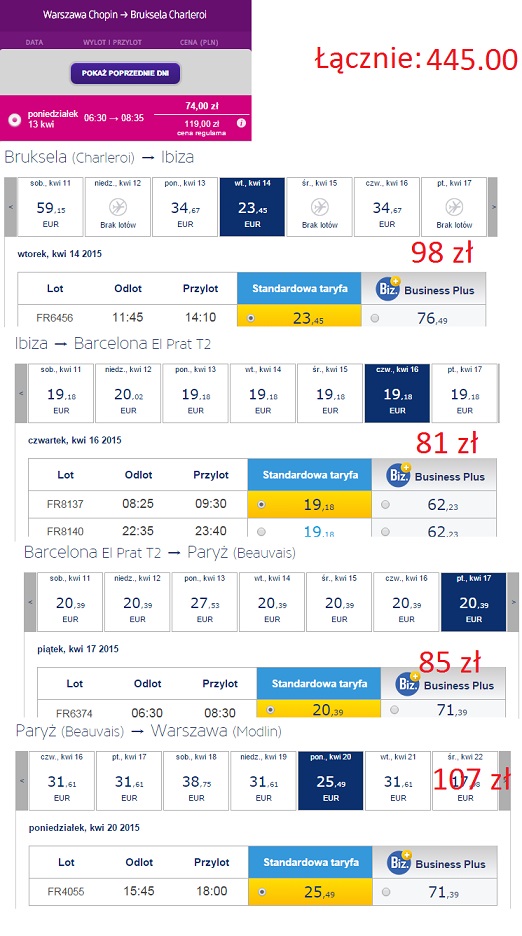
Task: Select the Monday 13 kwi Wizz Air flight radio
Action: click(14, 119)
